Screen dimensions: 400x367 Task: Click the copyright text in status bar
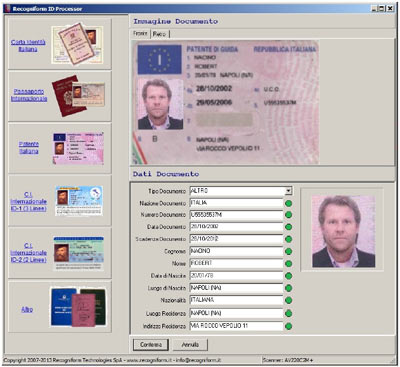(x=112, y=360)
